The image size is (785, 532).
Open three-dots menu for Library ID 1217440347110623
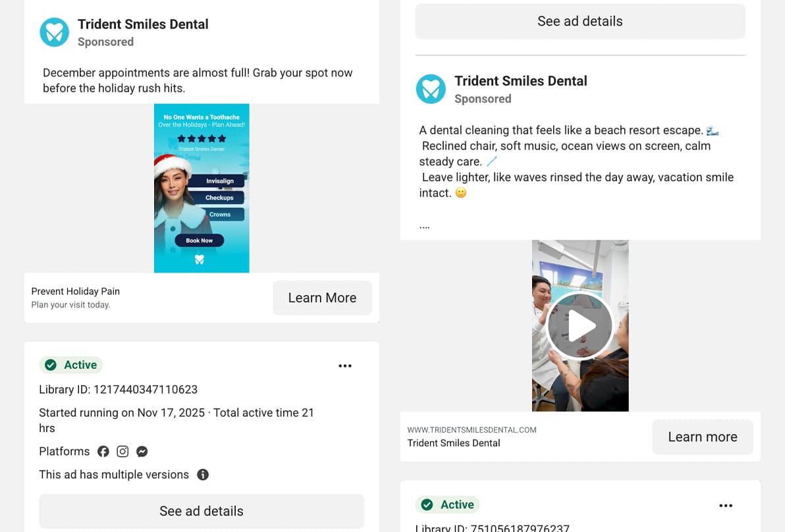point(345,366)
